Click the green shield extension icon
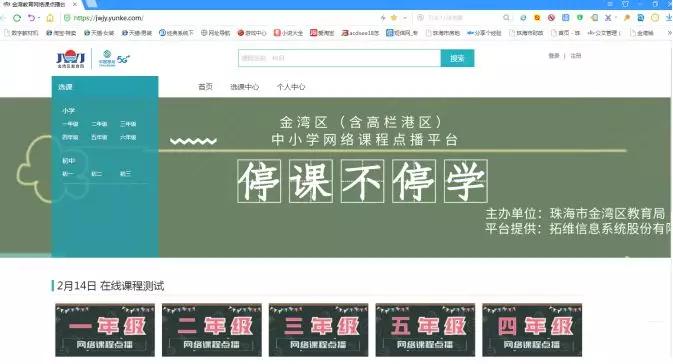 tap(580, 18)
